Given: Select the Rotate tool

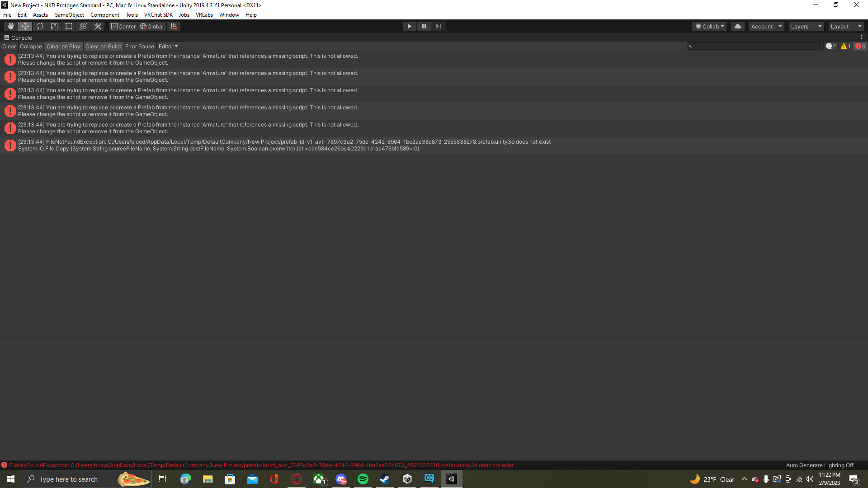Looking at the screenshot, I should pyautogui.click(x=39, y=26).
